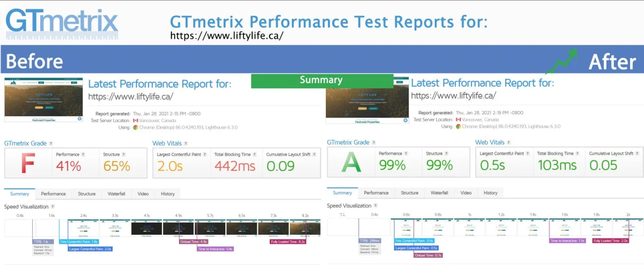Open Speed Visualization help icon in Before report
The image size is (644, 265).
53,207
